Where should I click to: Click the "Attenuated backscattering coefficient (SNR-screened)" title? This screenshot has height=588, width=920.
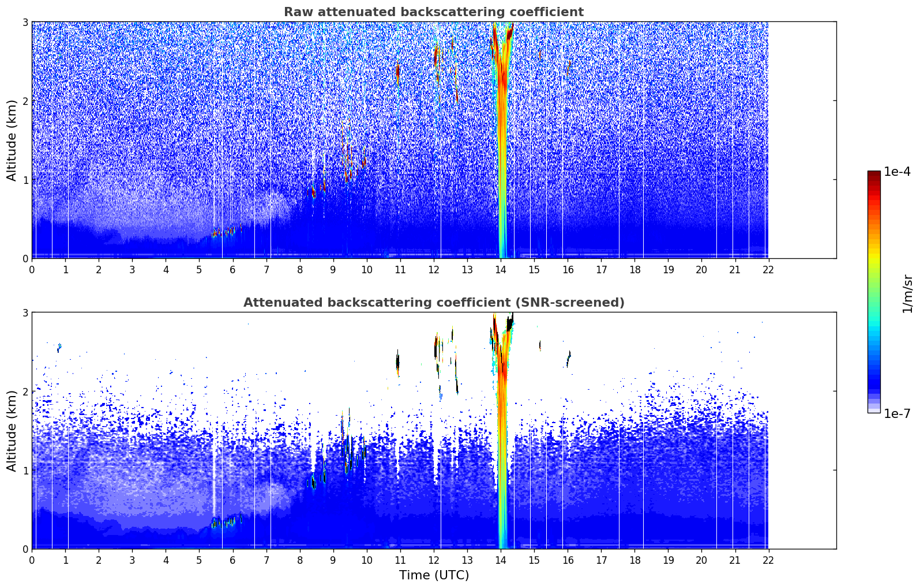[x=433, y=303]
